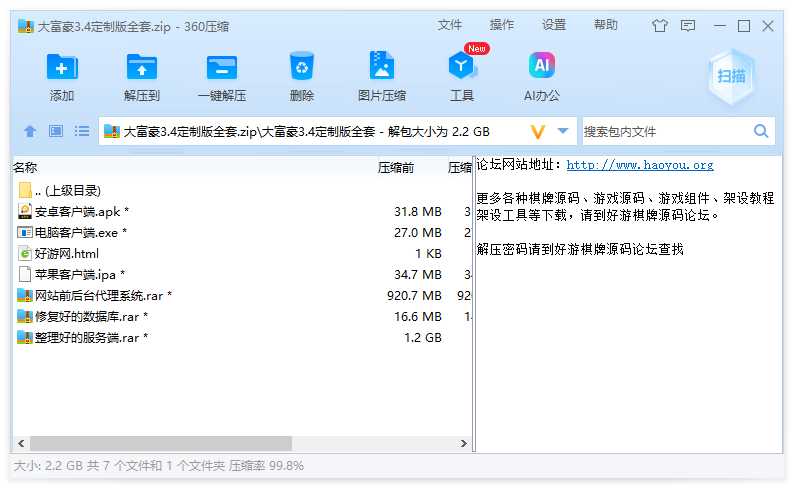The height and width of the screenshot is (488, 794).
Task: Expand the address bar path dropdown arrow
Action: [x=563, y=131]
